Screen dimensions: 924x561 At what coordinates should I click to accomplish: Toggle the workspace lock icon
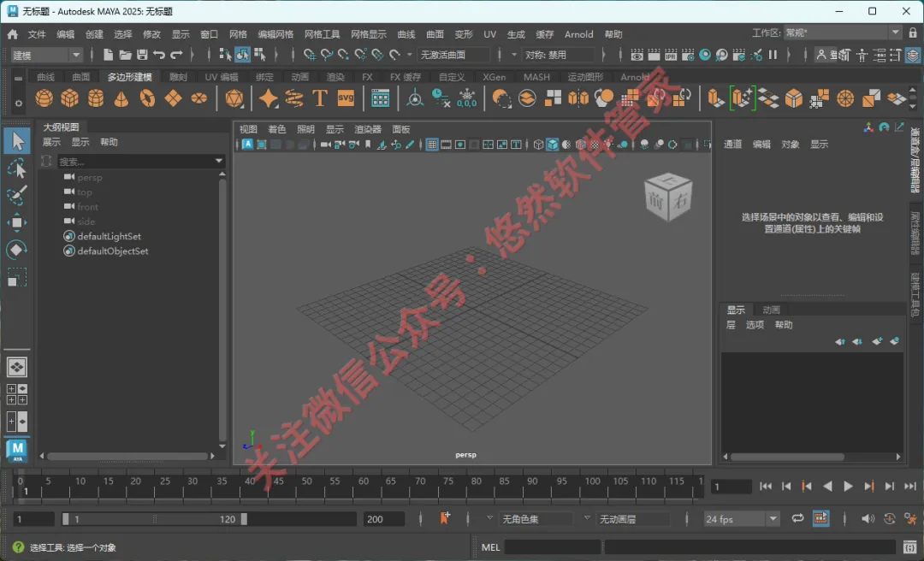click(913, 32)
